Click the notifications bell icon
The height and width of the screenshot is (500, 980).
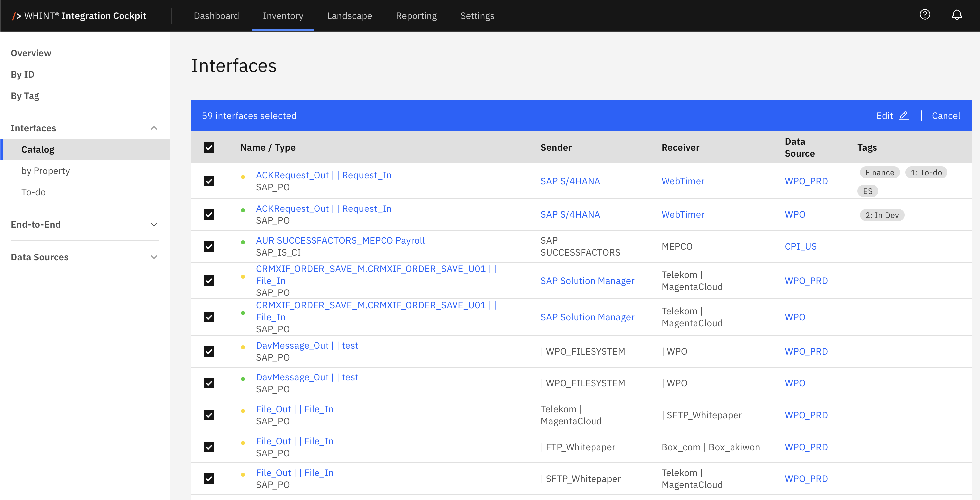pos(956,15)
